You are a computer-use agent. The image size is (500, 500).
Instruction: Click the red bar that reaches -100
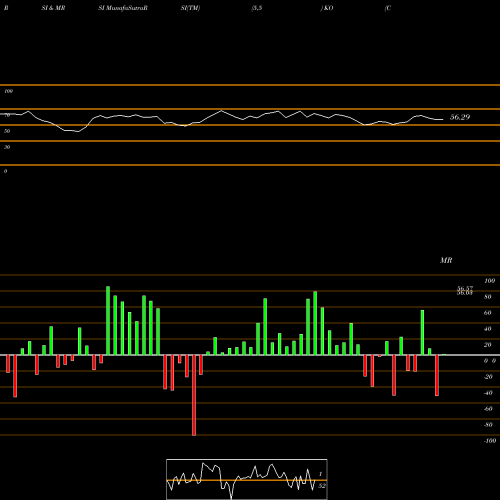pos(194,395)
